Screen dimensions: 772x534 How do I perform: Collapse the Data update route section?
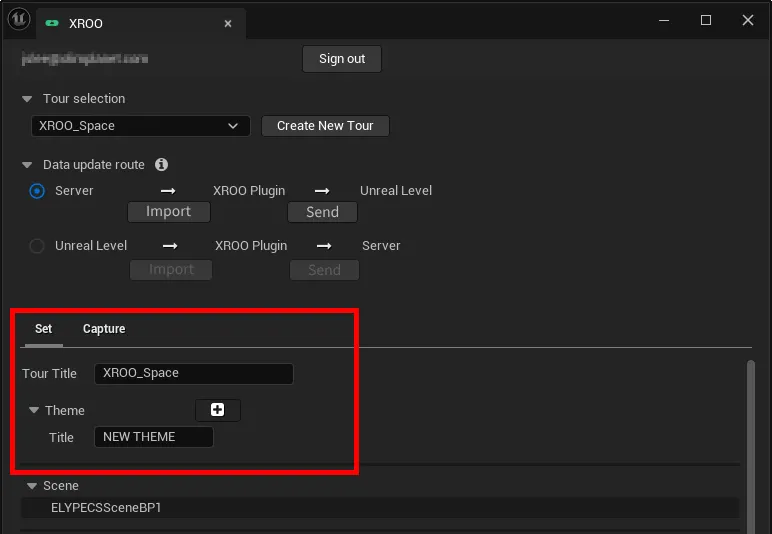[27, 165]
